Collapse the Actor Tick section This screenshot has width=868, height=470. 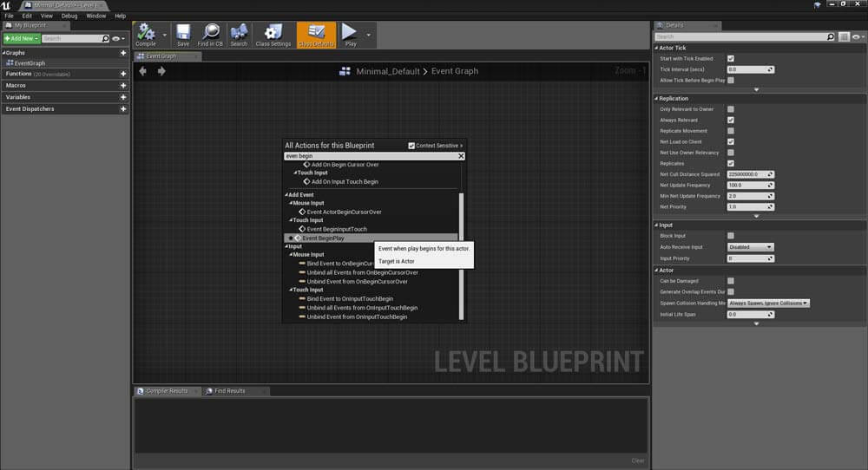point(656,48)
